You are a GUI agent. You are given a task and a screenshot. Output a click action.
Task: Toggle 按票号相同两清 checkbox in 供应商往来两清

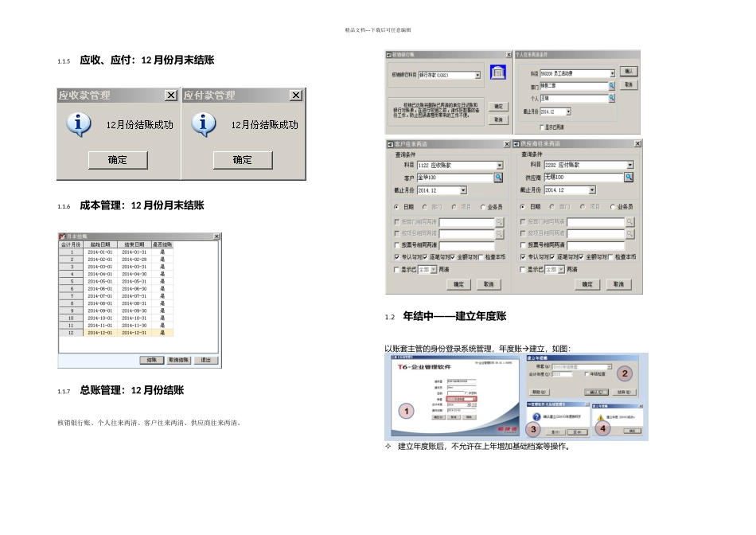pos(523,245)
